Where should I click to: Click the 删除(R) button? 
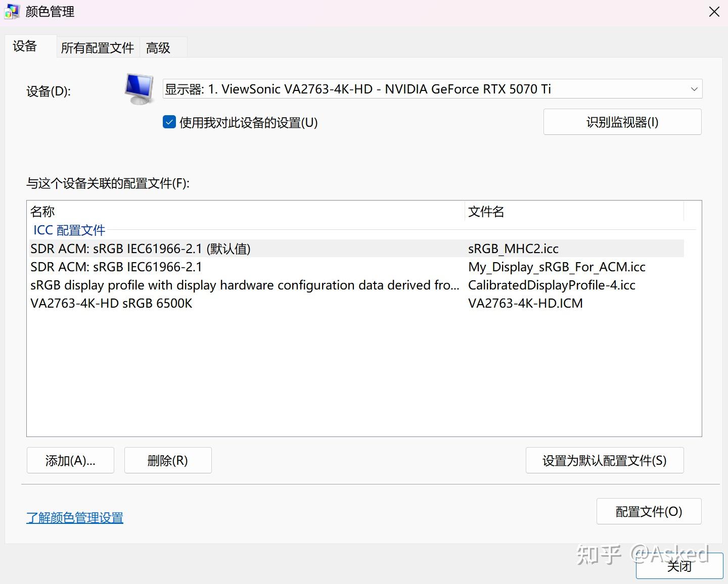(x=168, y=460)
